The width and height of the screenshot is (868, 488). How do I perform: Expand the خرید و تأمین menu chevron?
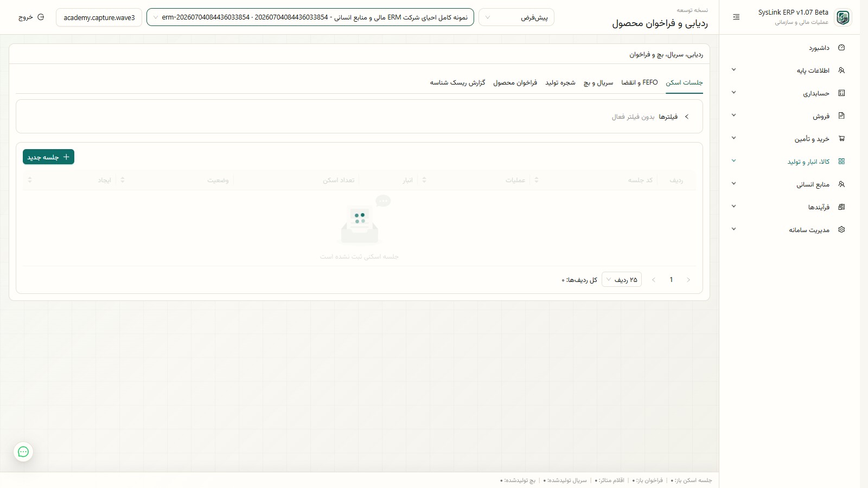[733, 138]
